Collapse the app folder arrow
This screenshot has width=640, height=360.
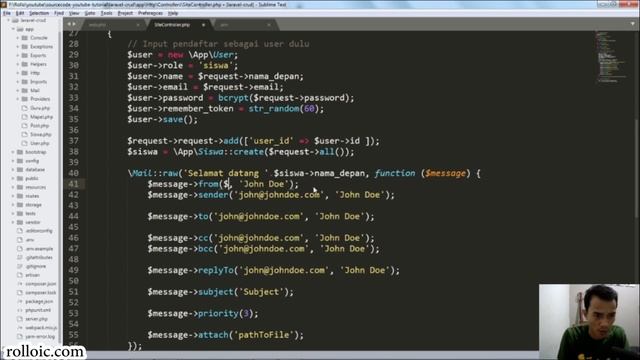click(x=13, y=29)
